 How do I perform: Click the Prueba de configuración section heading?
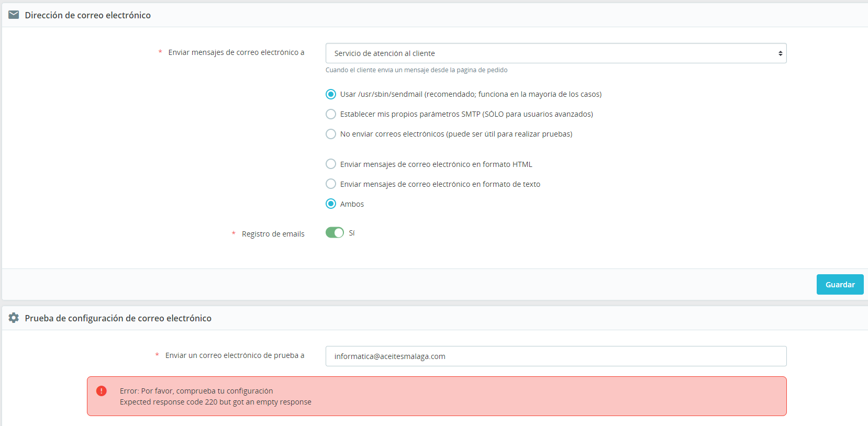[x=118, y=318]
